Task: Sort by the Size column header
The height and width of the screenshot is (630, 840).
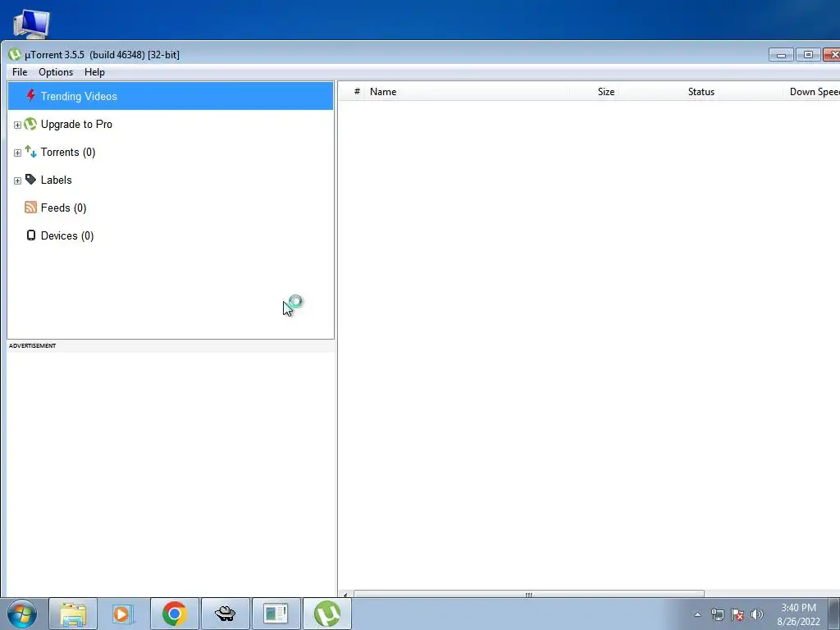Action: (x=594, y=92)
